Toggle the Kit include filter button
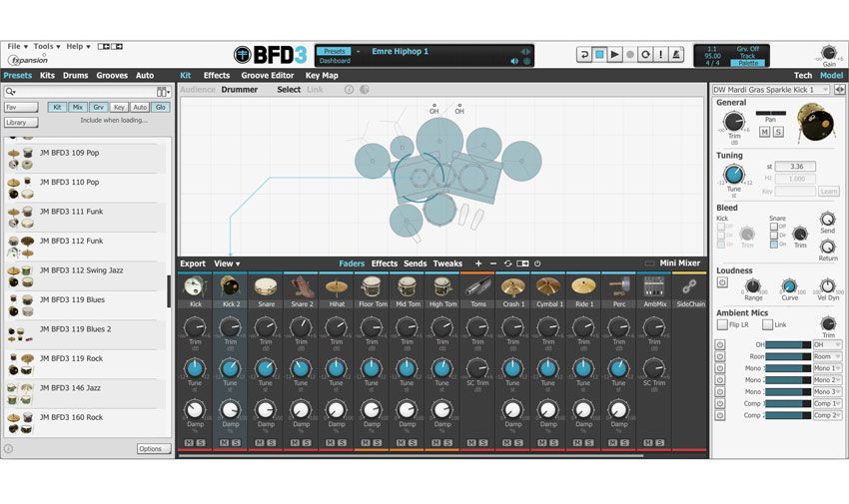The width and height of the screenshot is (849, 504). pyautogui.click(x=57, y=107)
